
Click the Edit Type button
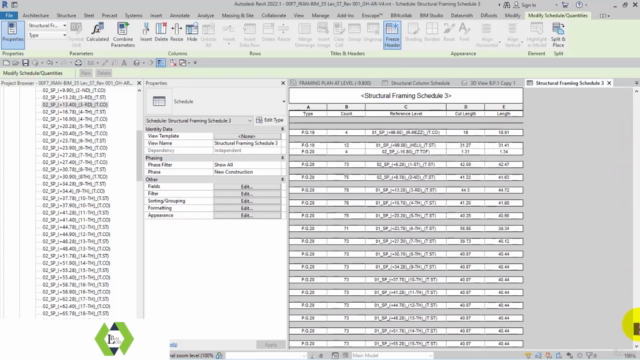pos(270,120)
